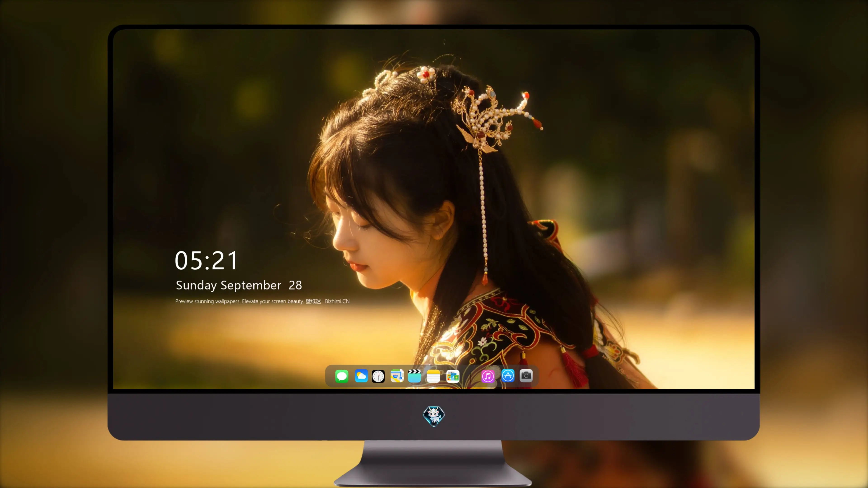
Task: Open the Maps app in the dock
Action: point(397,376)
